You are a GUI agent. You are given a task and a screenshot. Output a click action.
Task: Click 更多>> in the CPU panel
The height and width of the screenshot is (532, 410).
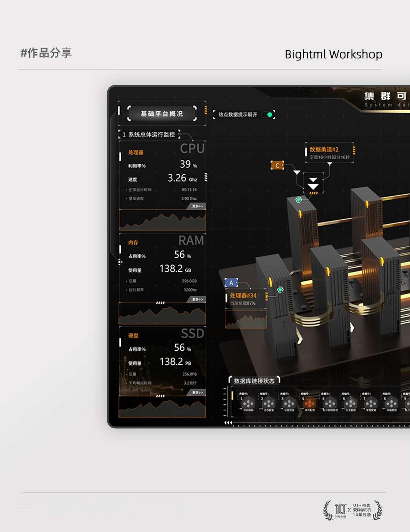pos(197,206)
